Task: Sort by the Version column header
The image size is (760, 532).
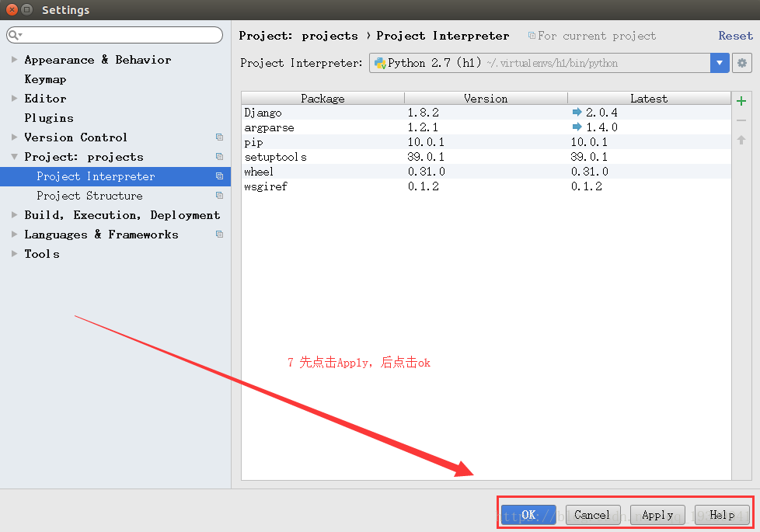Action: [486, 99]
